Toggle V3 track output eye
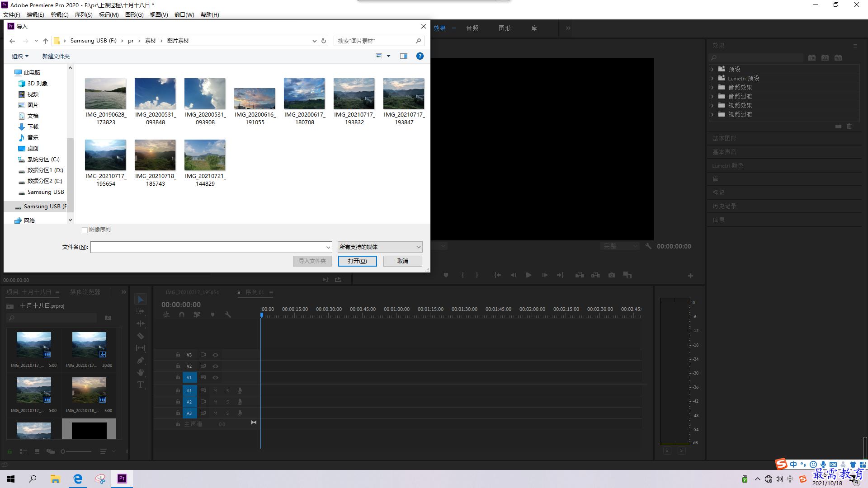The image size is (868, 488). [x=216, y=355]
